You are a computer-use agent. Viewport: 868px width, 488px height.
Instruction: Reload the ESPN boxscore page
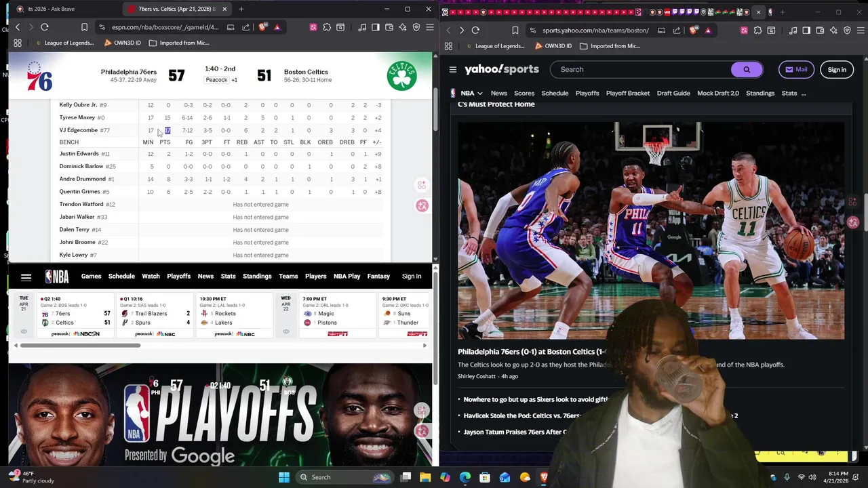click(45, 27)
